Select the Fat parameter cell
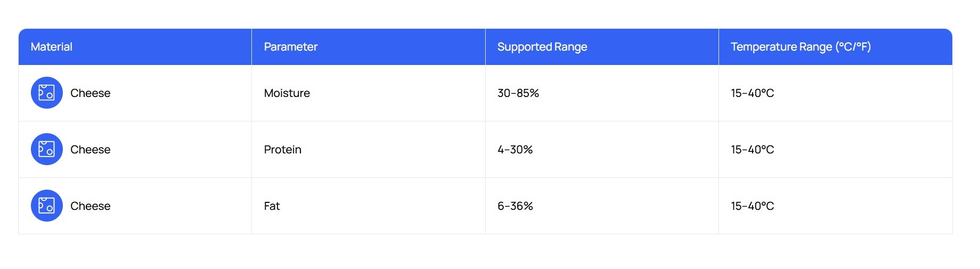 point(272,206)
